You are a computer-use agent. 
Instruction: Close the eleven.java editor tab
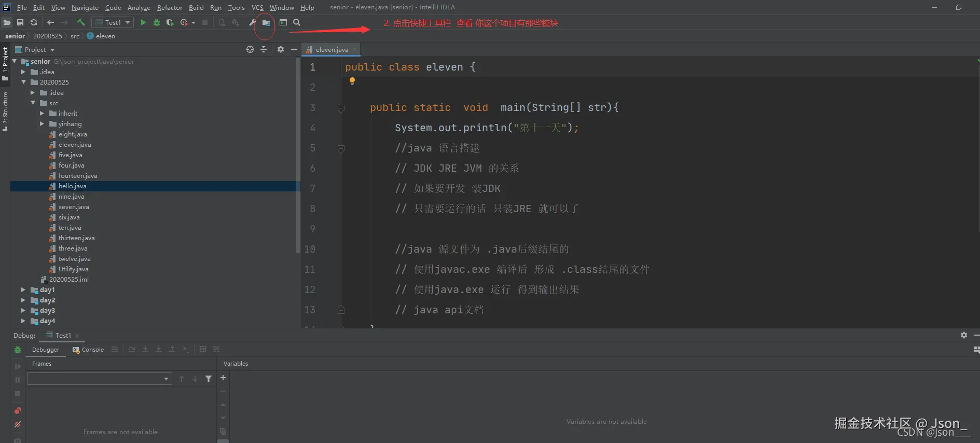click(x=354, y=50)
